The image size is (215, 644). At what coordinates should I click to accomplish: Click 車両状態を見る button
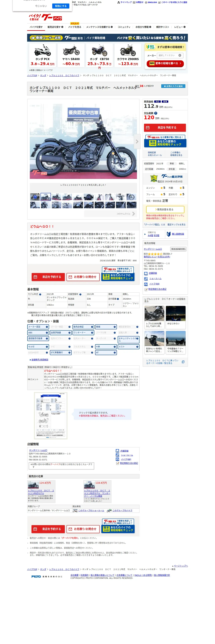pyautogui.click(x=165, y=209)
